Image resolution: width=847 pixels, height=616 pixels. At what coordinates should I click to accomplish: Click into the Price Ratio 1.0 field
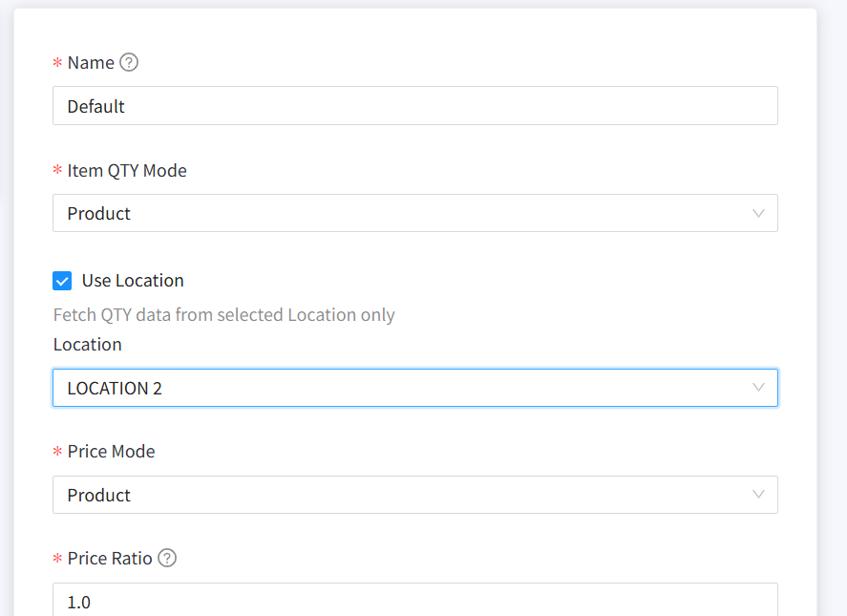click(414, 602)
